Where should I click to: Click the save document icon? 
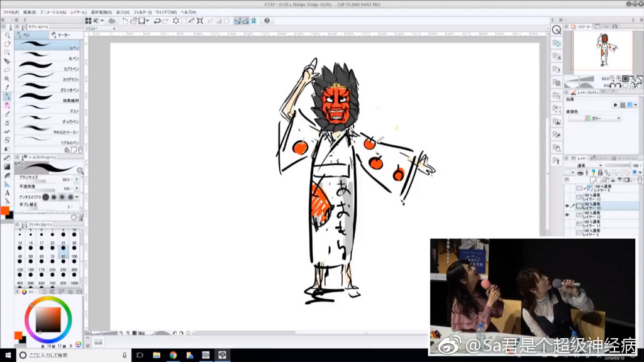tap(142, 21)
